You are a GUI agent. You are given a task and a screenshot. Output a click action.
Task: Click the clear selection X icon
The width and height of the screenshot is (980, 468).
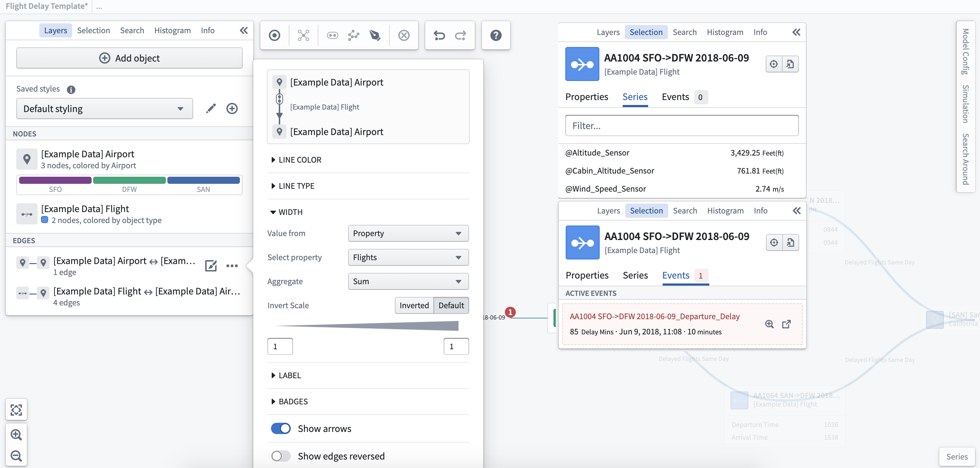coord(404,35)
